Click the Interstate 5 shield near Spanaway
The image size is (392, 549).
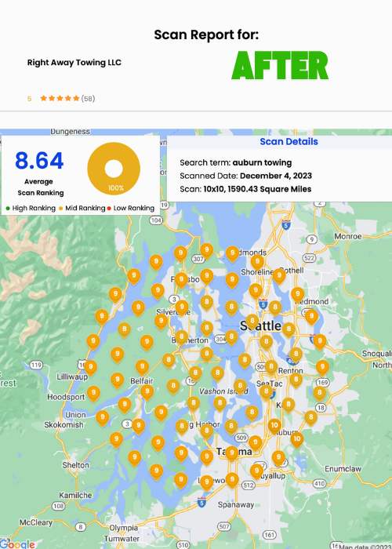[201, 503]
